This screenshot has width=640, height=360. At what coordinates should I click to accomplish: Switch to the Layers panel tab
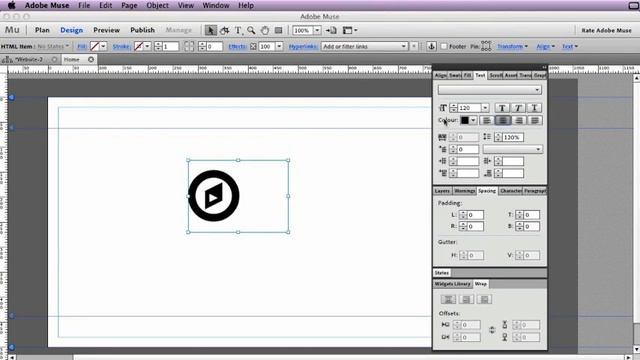442,191
